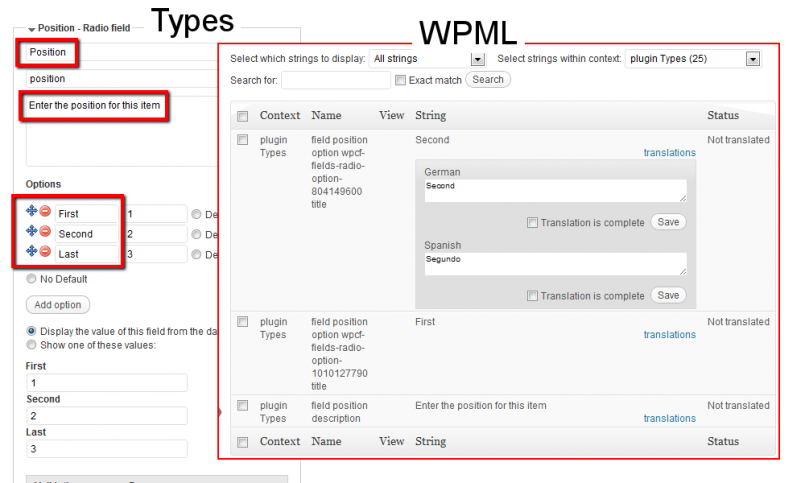
Task: Click the Spanish translation text area
Action: 555,264
